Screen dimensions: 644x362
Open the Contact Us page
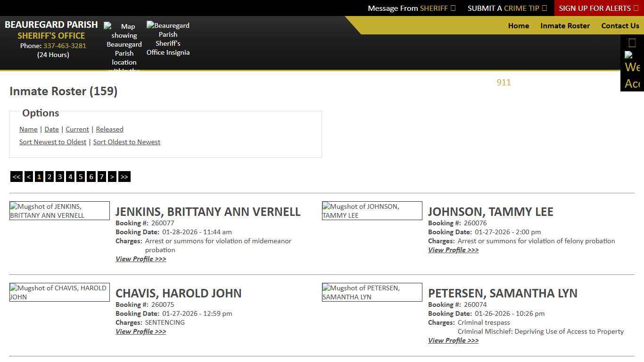(620, 26)
